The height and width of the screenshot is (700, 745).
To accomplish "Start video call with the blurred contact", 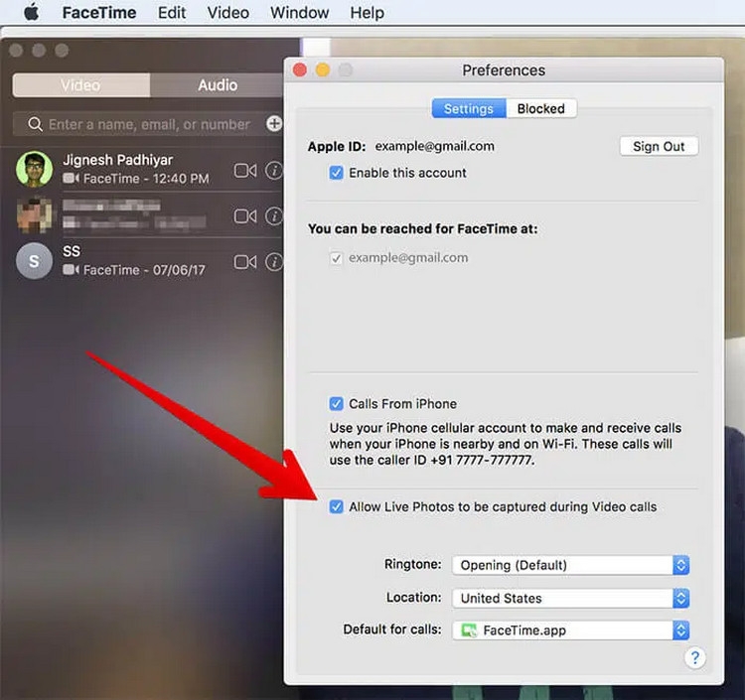I will 245,216.
